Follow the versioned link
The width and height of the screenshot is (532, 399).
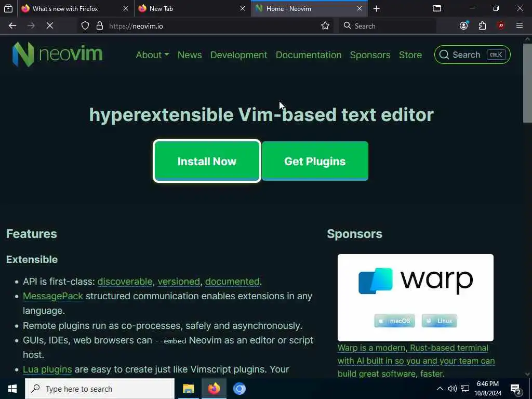[179, 281]
